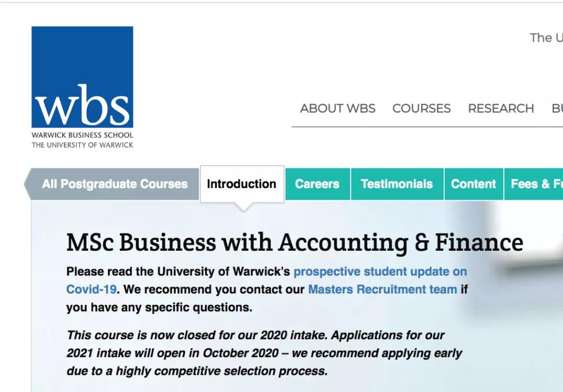Open the COURSES navigation menu
563x392 pixels.
pos(421,108)
